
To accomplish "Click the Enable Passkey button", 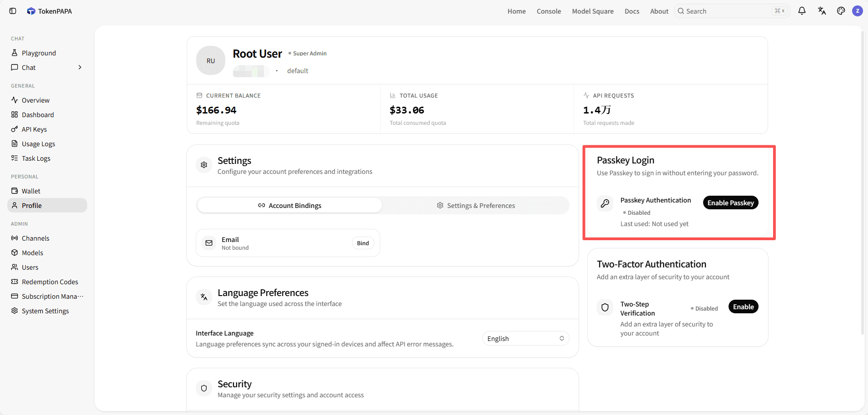I will click(x=730, y=203).
